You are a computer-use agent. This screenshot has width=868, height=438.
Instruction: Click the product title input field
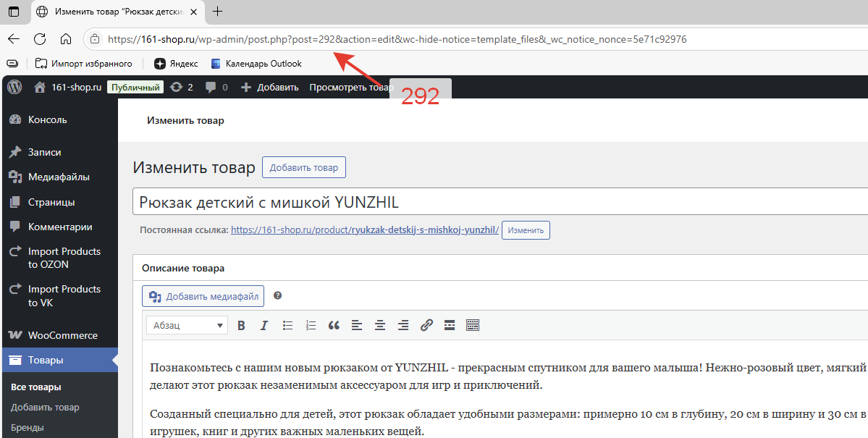pyautogui.click(x=500, y=202)
